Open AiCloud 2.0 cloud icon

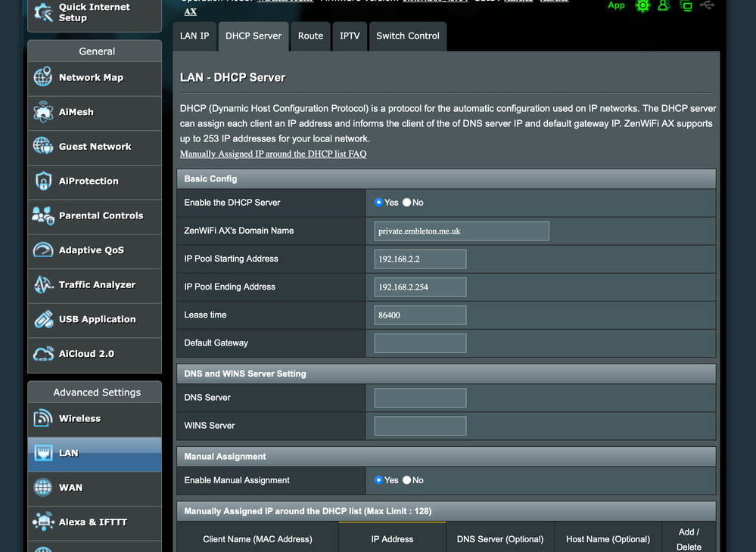coord(43,354)
